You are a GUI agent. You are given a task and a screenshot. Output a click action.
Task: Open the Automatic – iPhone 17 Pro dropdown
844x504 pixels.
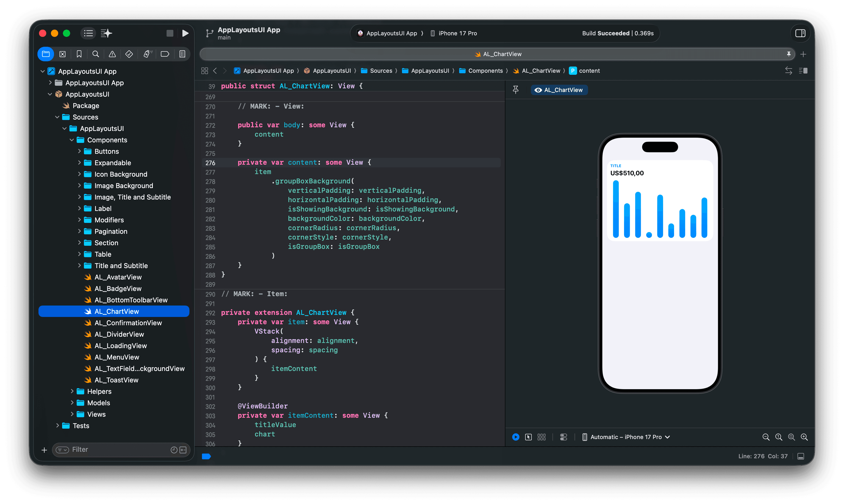tap(626, 437)
